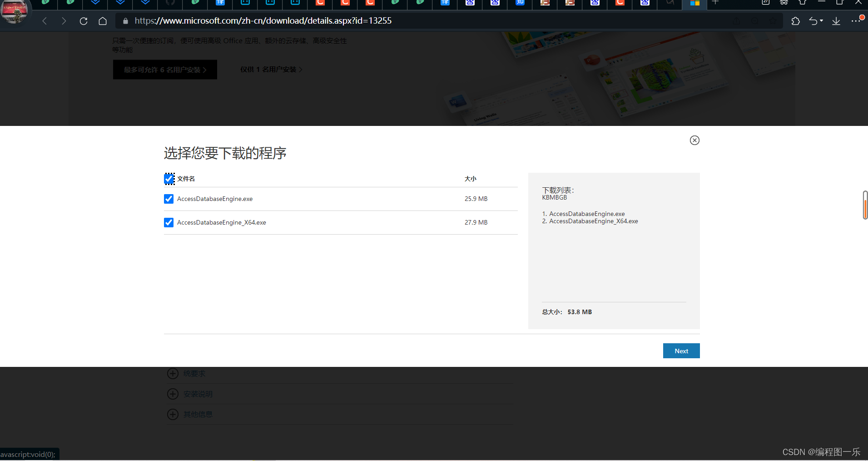This screenshot has width=868, height=461.
Task: Close the download selection dialog
Action: point(694,140)
